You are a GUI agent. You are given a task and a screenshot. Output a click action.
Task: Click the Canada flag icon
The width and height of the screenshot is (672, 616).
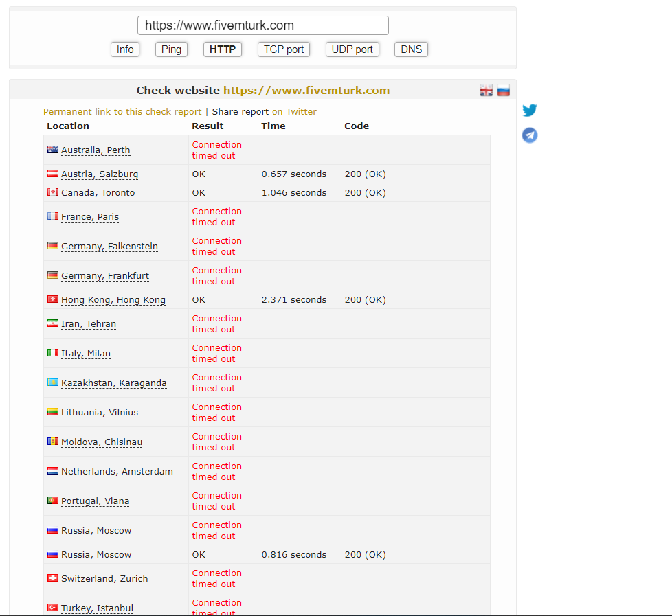tap(53, 192)
